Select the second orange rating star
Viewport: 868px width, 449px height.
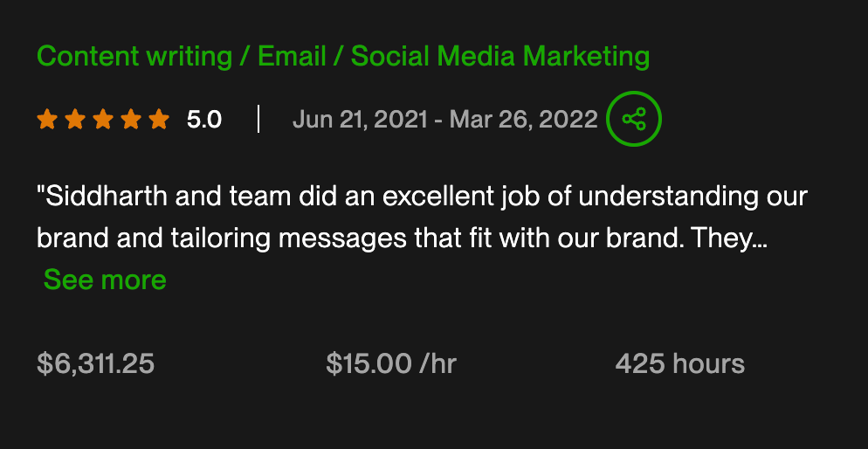click(x=75, y=119)
